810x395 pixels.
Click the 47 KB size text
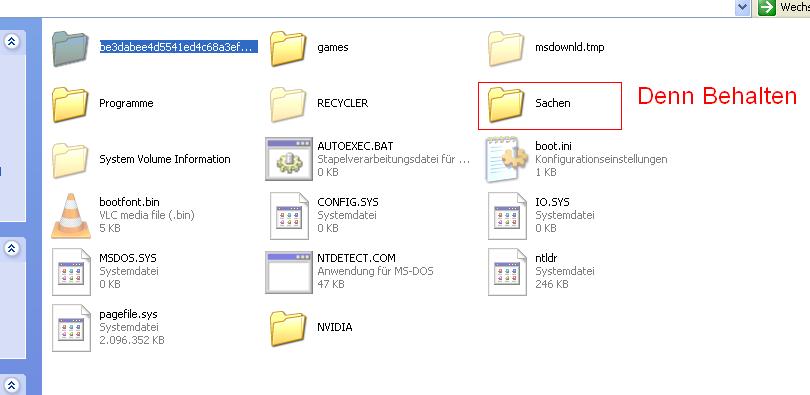(x=331, y=284)
